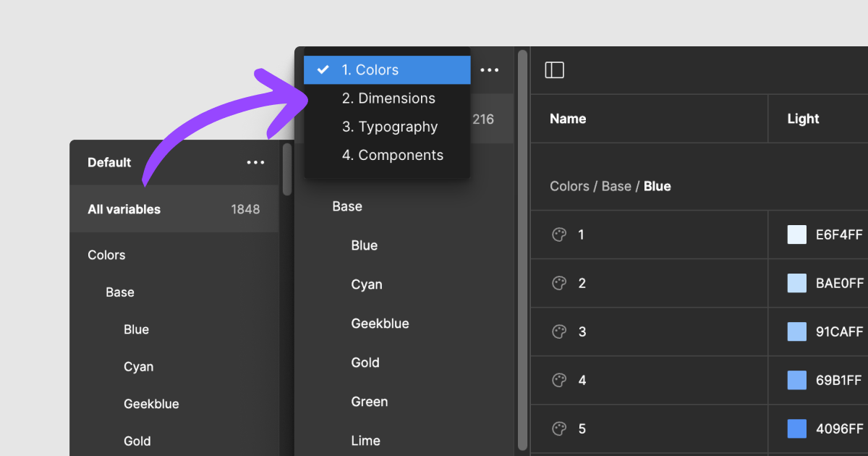This screenshot has height=456, width=868.
Task: Open the Default collection ellipsis menu
Action: tap(255, 162)
